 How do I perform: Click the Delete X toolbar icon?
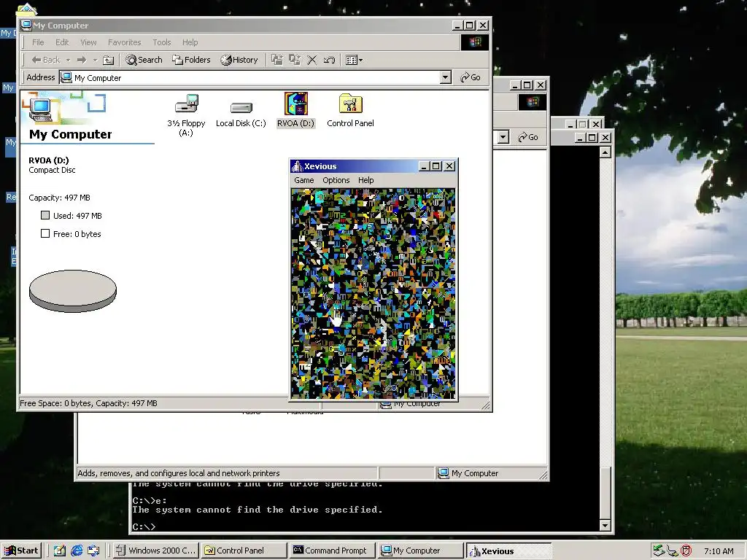pyautogui.click(x=312, y=60)
